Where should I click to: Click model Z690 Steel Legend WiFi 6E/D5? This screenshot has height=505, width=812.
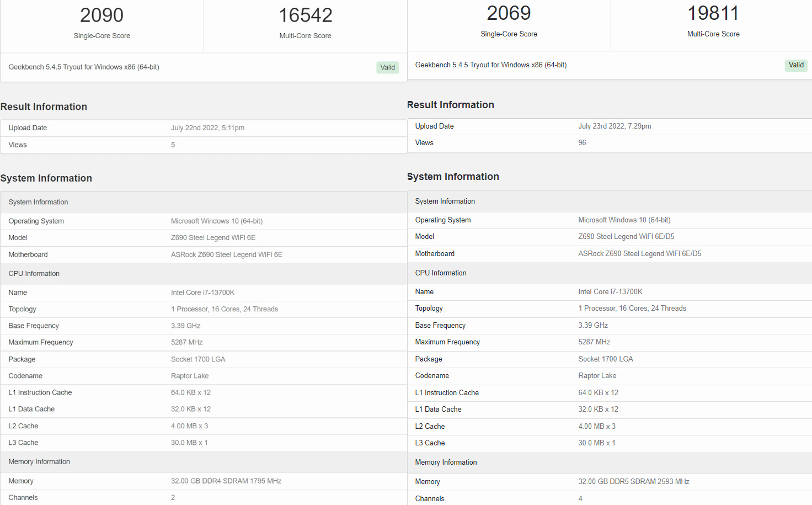click(x=626, y=237)
